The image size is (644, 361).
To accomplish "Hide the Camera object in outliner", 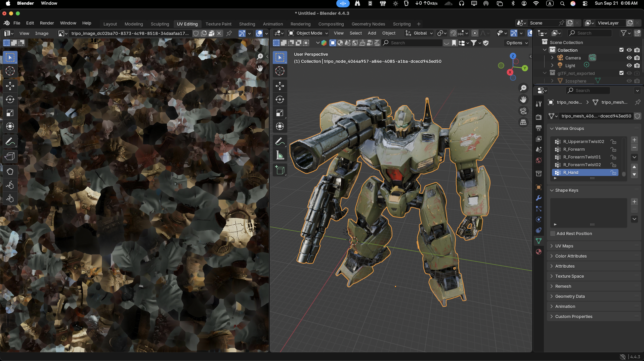I will click(x=629, y=58).
